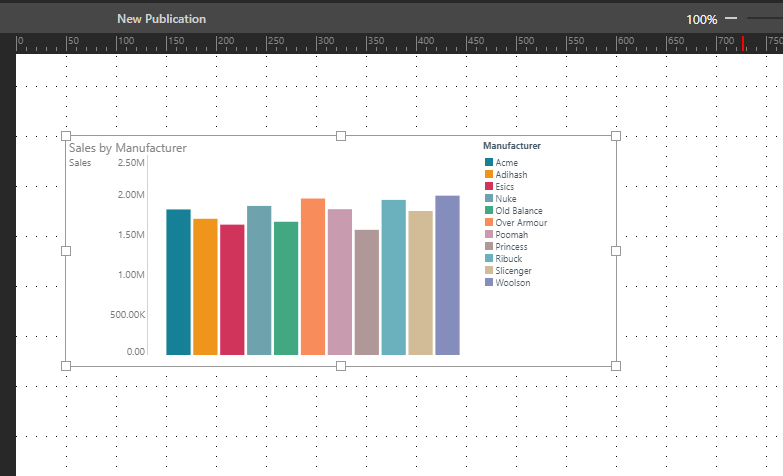Select the Acme legend color swatch
The image size is (783, 476).
[489, 163]
